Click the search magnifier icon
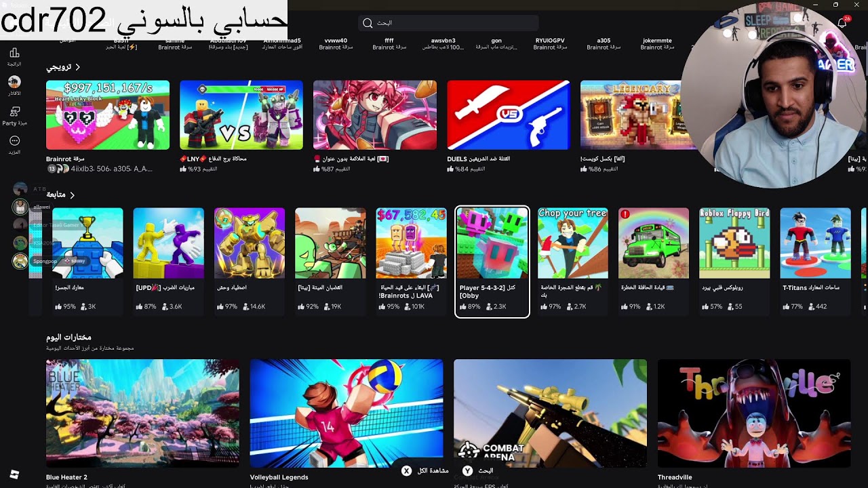This screenshot has height=488, width=868. (368, 23)
